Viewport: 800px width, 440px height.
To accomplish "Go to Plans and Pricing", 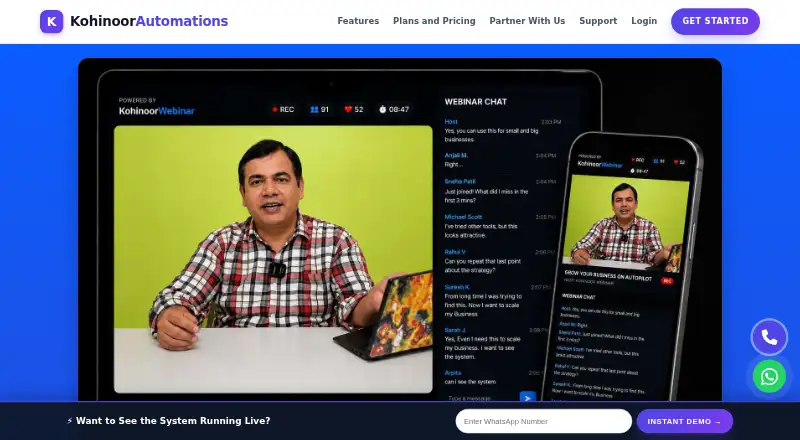I will click(x=434, y=21).
